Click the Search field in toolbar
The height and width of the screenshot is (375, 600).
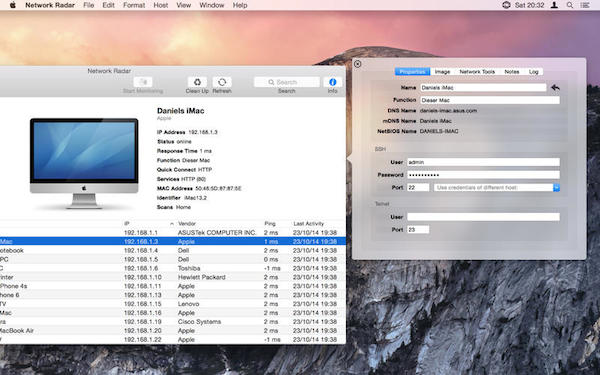click(287, 82)
